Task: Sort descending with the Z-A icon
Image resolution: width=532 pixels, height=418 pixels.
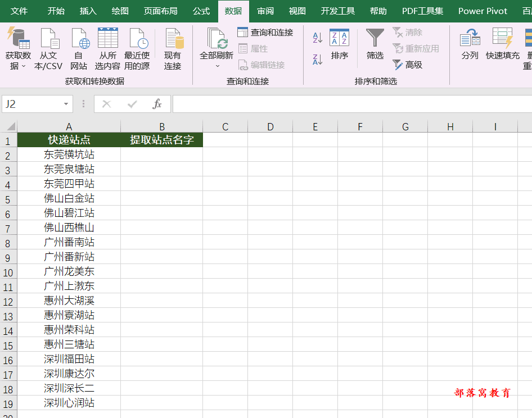Action: [x=317, y=60]
